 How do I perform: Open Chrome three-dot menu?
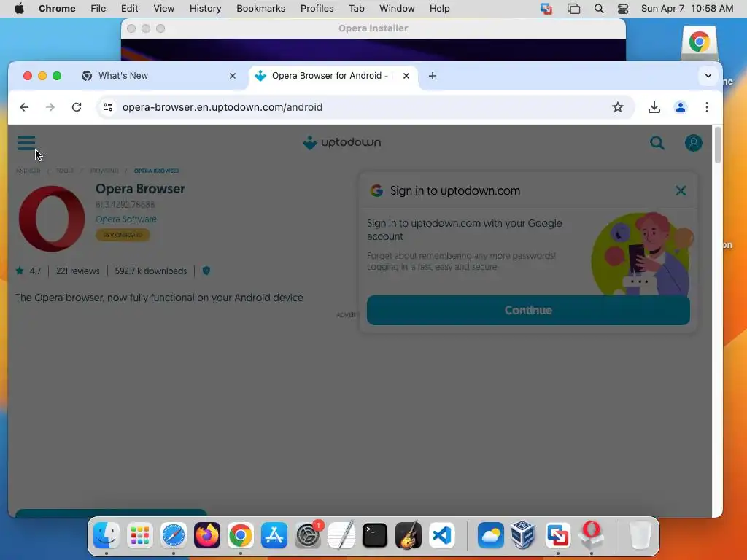coord(706,107)
